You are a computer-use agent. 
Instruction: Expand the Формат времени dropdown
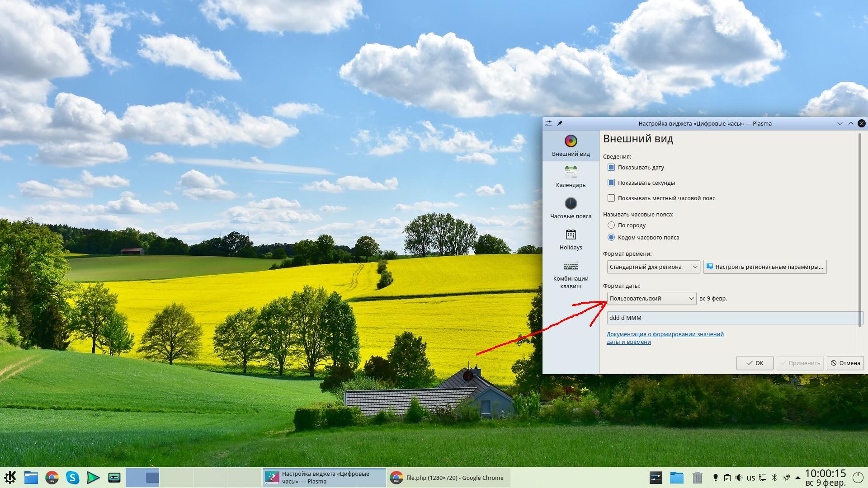653,267
